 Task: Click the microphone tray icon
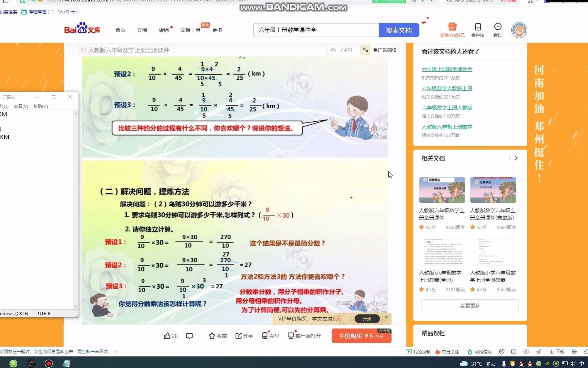click(x=504, y=364)
